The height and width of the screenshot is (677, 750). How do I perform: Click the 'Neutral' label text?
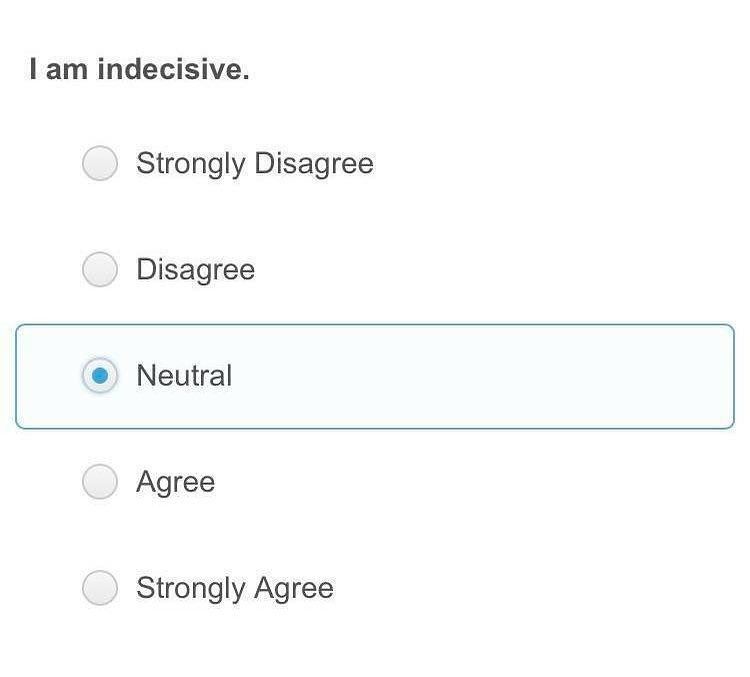(184, 376)
